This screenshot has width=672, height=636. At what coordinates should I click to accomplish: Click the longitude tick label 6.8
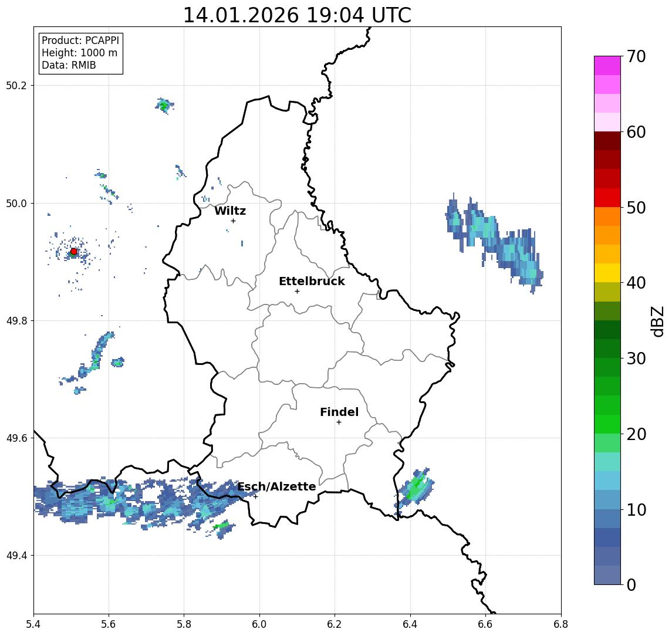(560, 624)
